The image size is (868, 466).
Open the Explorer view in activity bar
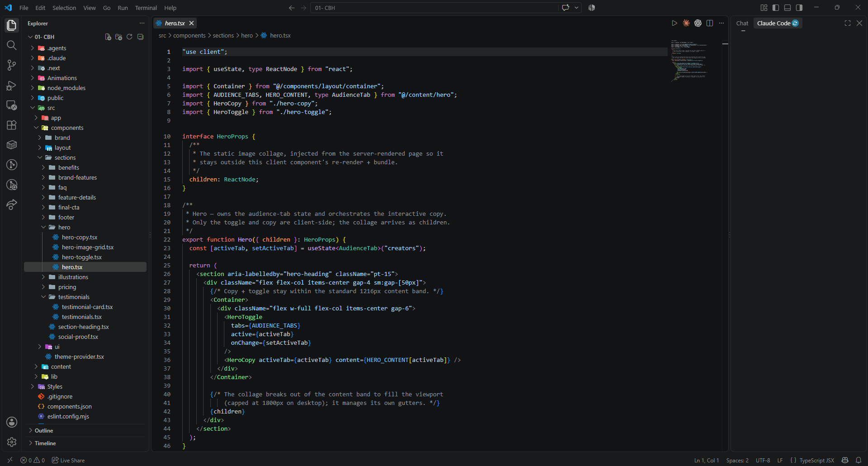[x=12, y=25]
